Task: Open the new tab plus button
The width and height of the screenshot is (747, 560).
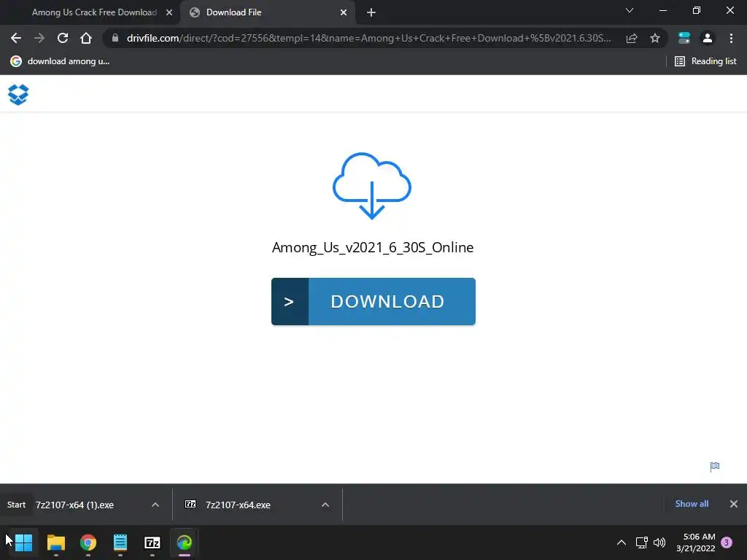Action: tap(371, 13)
